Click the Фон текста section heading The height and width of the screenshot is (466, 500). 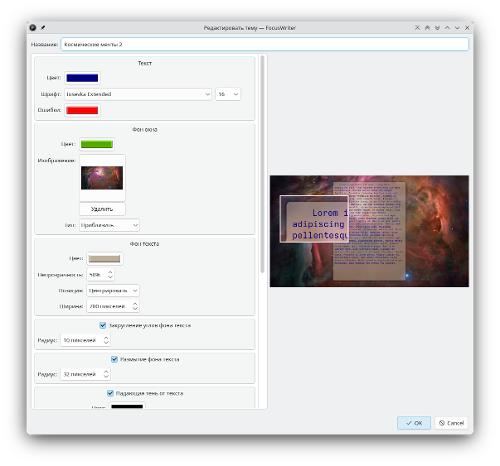(144, 244)
